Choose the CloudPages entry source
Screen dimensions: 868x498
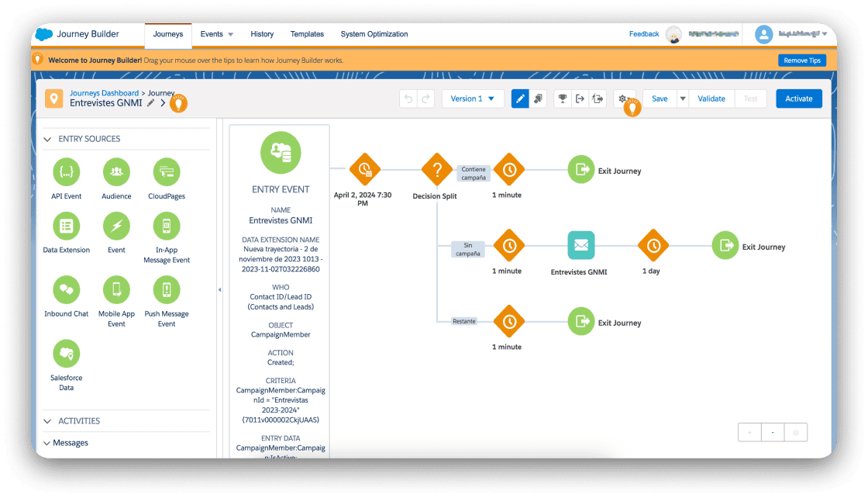point(167,171)
